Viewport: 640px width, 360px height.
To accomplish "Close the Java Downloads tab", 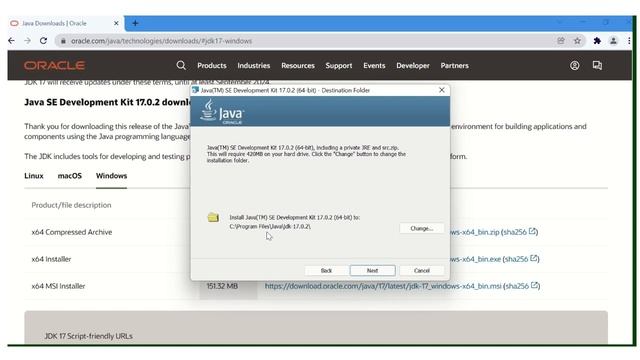I will click(116, 23).
